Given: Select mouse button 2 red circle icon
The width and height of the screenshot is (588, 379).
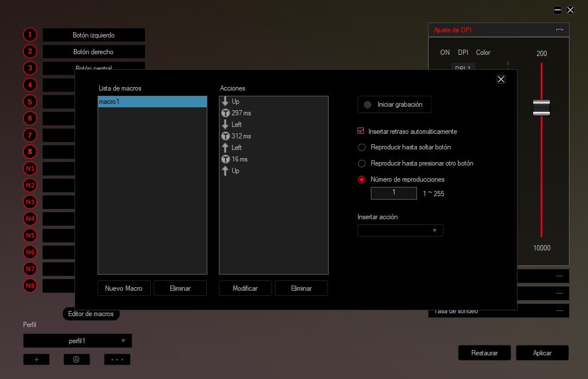Looking at the screenshot, I should point(30,51).
